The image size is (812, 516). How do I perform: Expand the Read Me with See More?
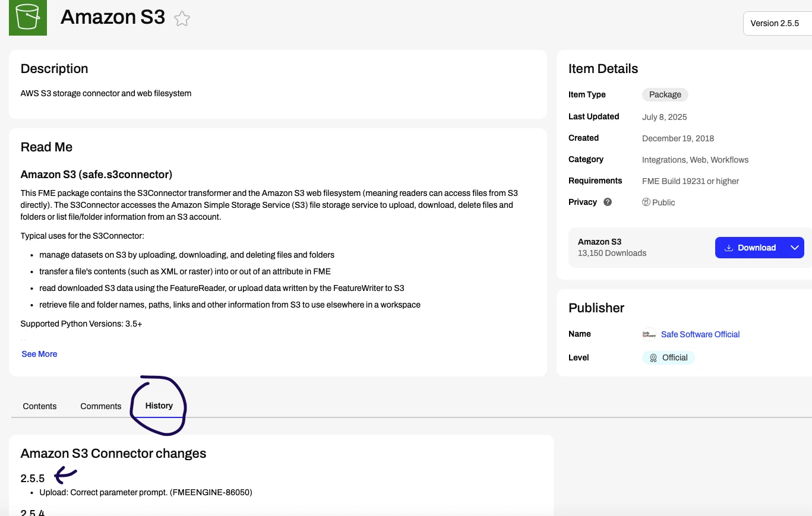tap(39, 354)
